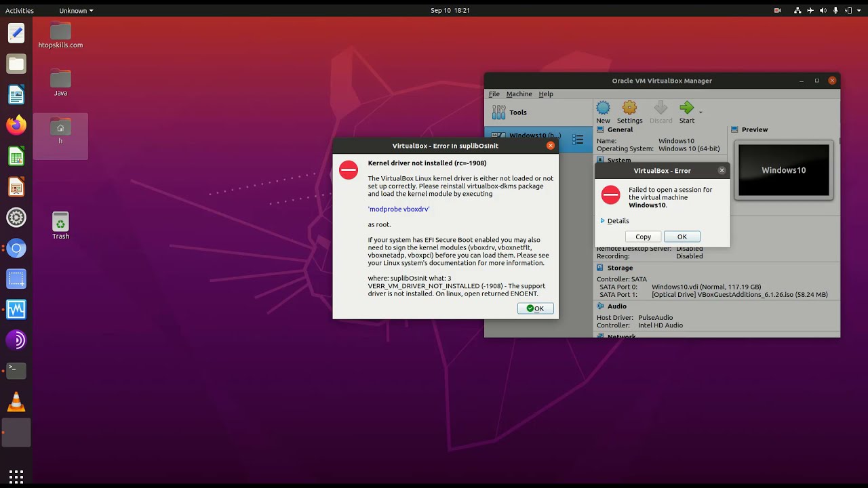Click the Tools icon in VirtualBox sidebar

coord(499,113)
